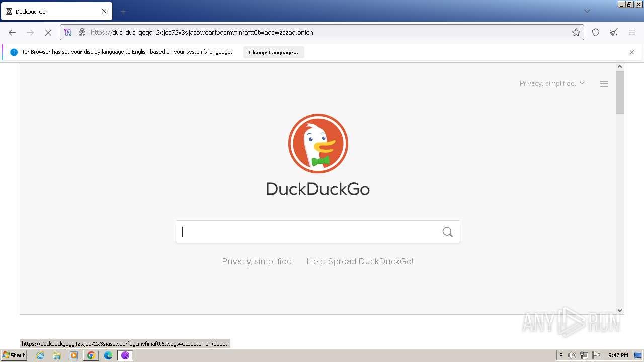644x362 pixels.
Task: Open Help Spread DuckDuckGo link
Action: click(x=360, y=261)
